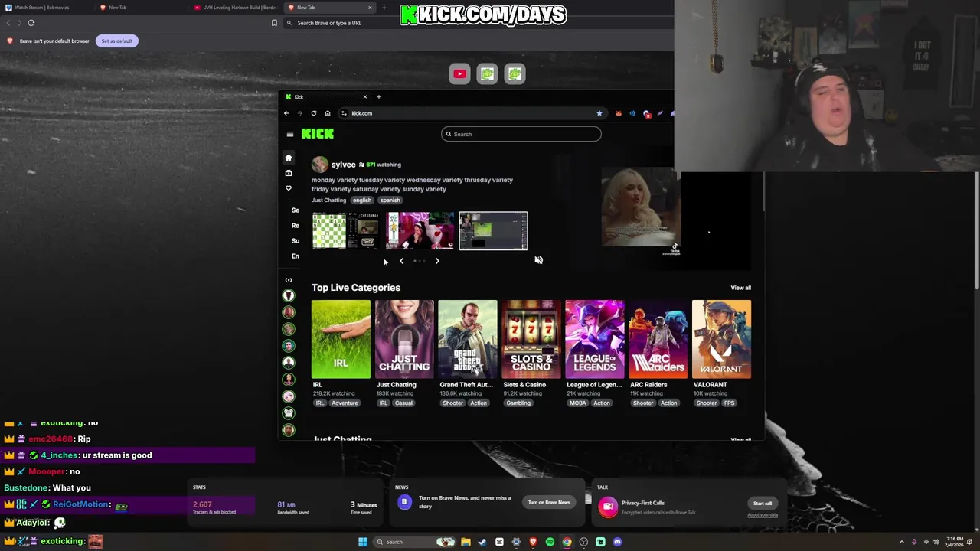
Task: Expand the recommended channels sidebar toggle
Action: click(289, 280)
